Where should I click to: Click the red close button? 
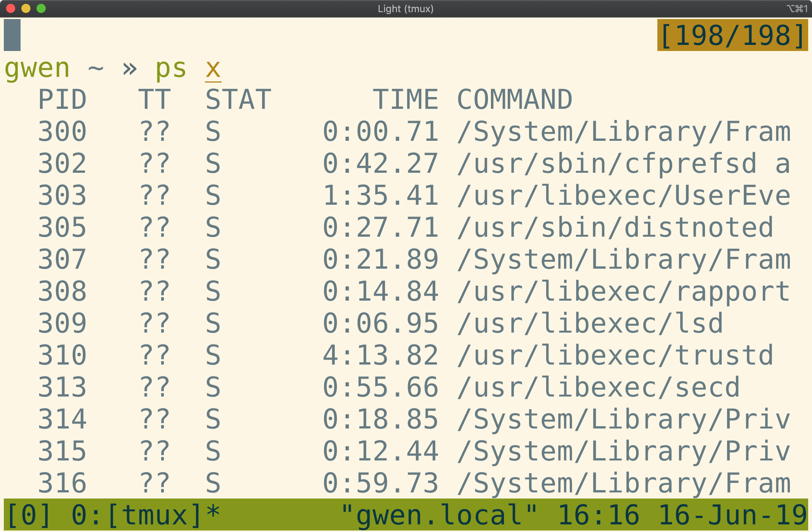[x=11, y=8]
